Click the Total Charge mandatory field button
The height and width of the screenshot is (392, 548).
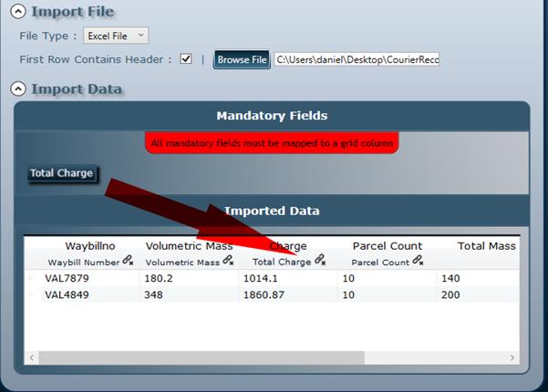[61, 173]
